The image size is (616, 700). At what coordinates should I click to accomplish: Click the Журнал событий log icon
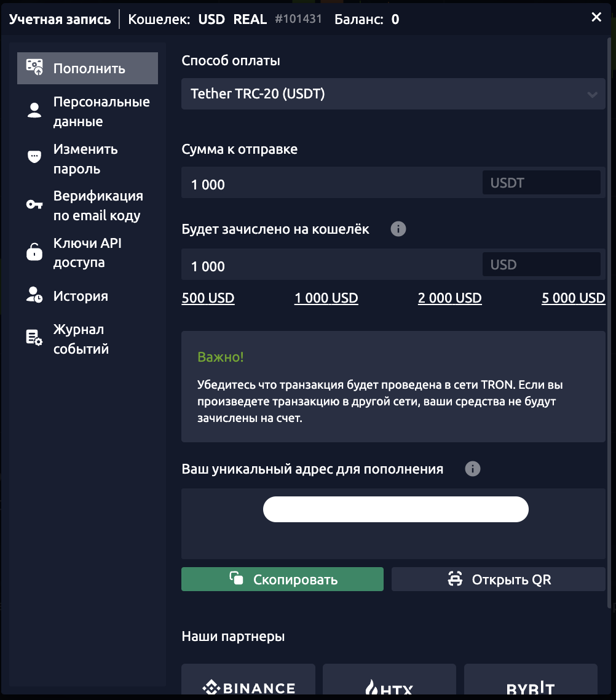point(34,338)
